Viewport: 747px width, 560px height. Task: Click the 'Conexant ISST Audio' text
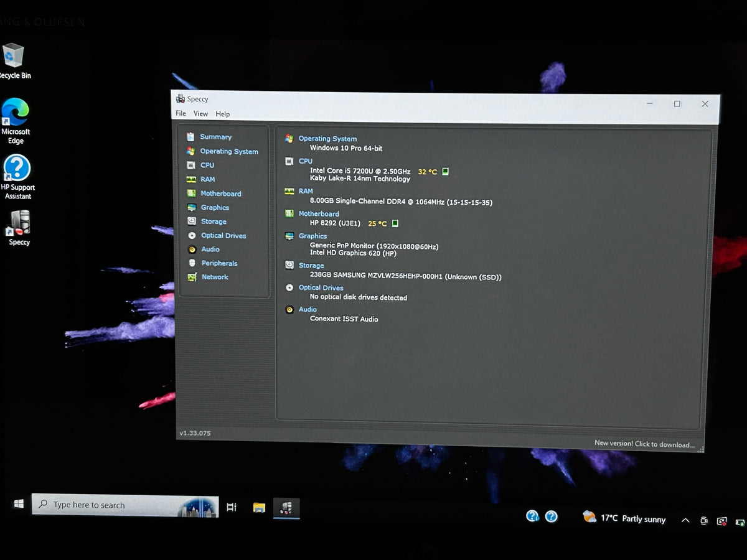pos(344,319)
